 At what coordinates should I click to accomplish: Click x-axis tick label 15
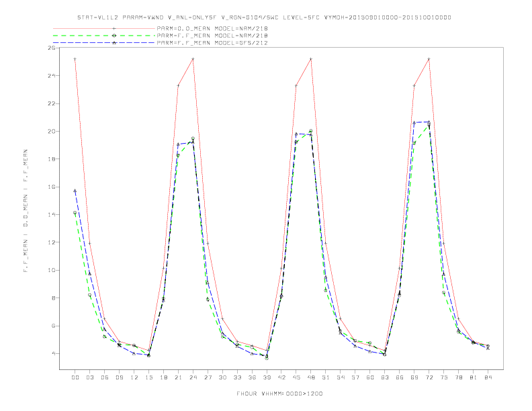pyautogui.click(x=148, y=377)
